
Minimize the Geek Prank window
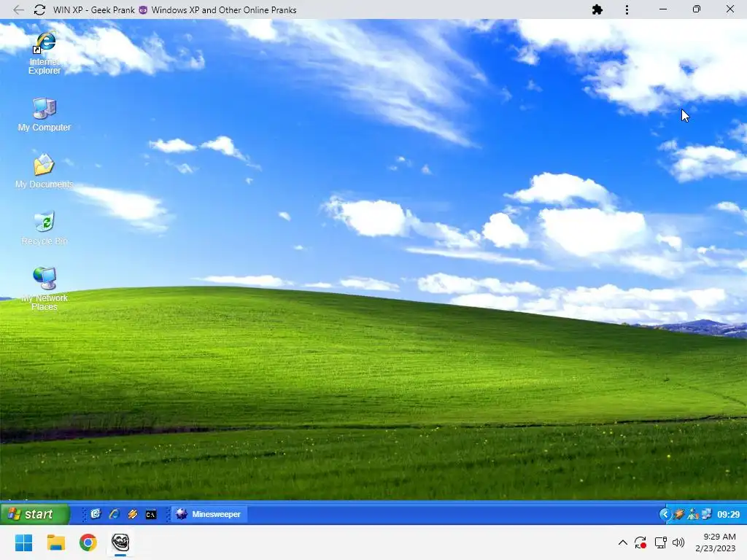pyautogui.click(x=663, y=9)
